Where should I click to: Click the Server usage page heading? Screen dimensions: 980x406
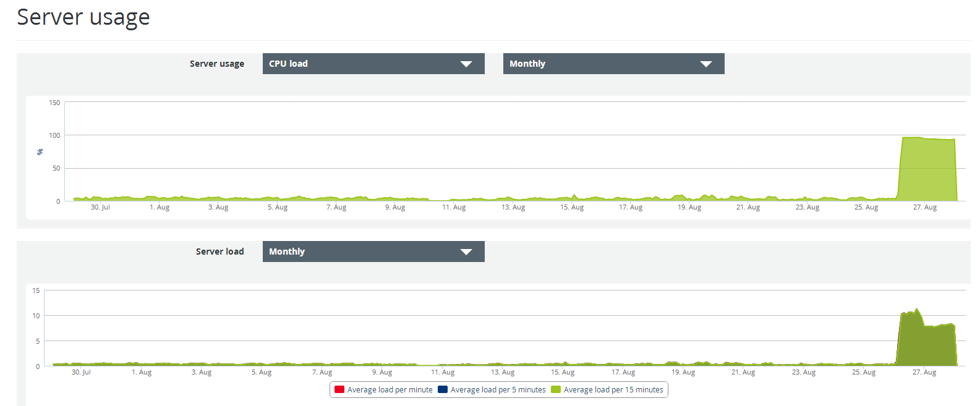click(83, 17)
